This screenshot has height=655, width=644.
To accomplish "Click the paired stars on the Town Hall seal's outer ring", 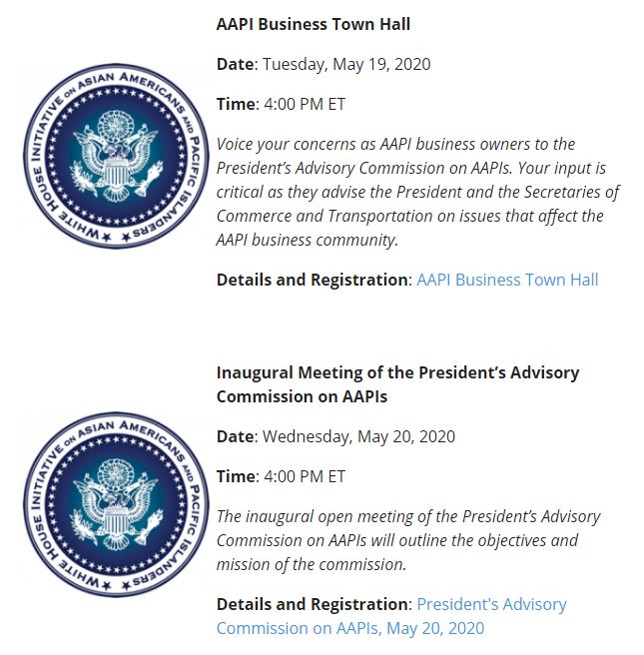I will click(116, 237).
